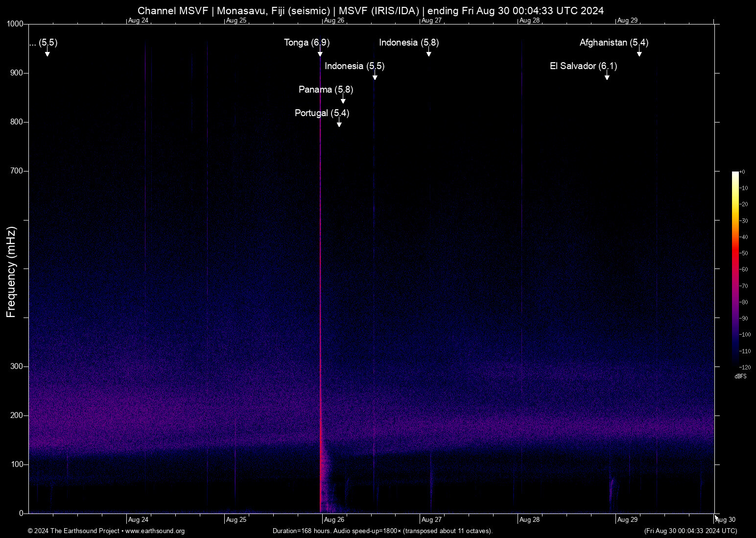Click the Aug 26 date on bottom axis
The height and width of the screenshot is (538, 756).
(334, 520)
